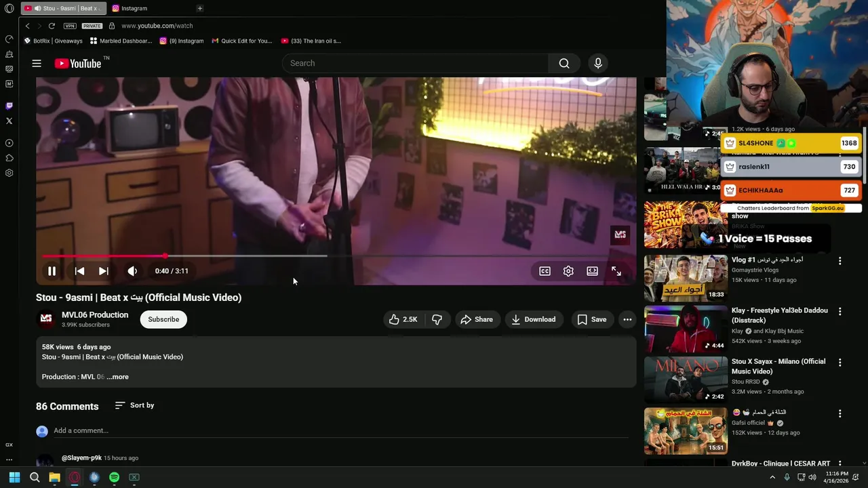Subscribe to MVL06 Production
The height and width of the screenshot is (488, 868).
163,319
